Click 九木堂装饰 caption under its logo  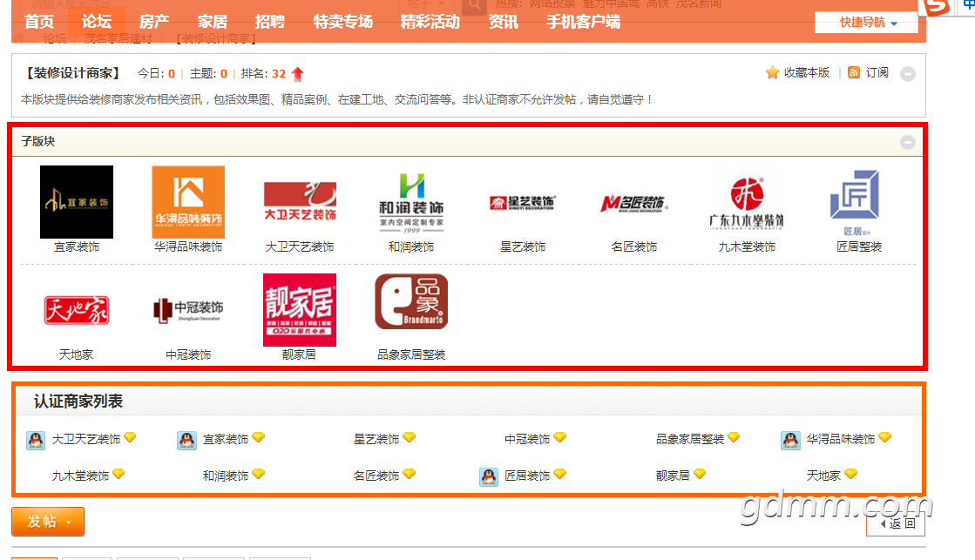pos(747,246)
